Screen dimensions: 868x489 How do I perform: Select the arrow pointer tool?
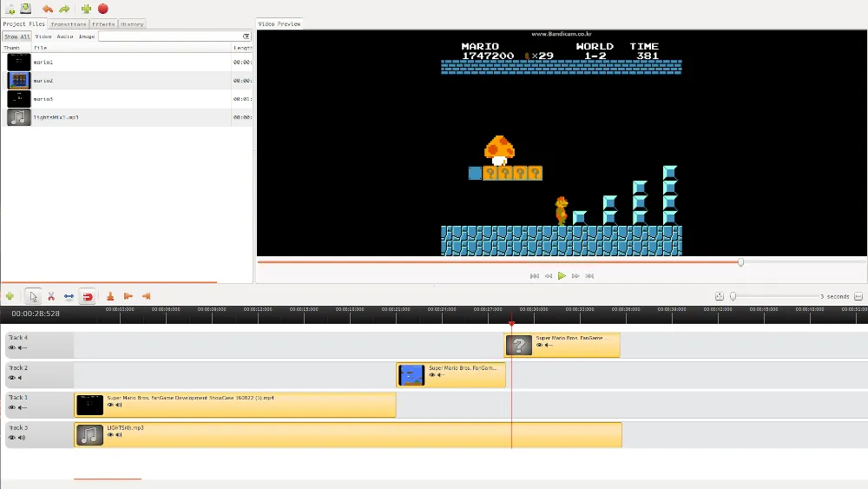(33, 296)
